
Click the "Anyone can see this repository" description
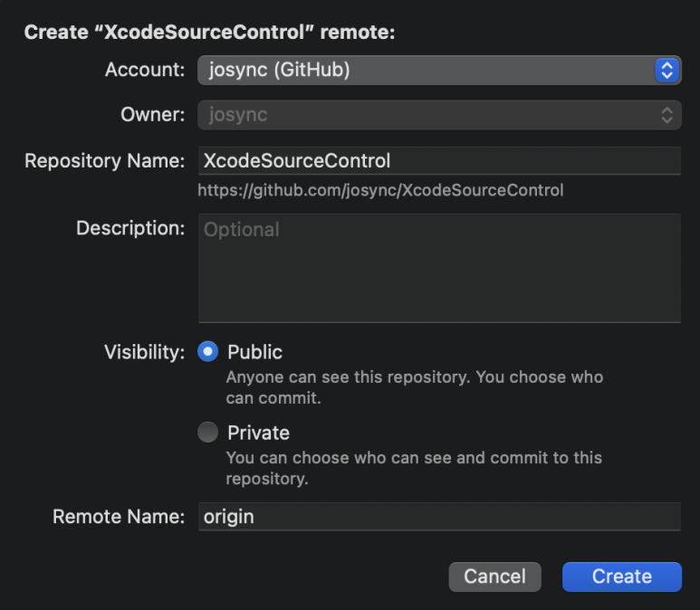(414, 387)
